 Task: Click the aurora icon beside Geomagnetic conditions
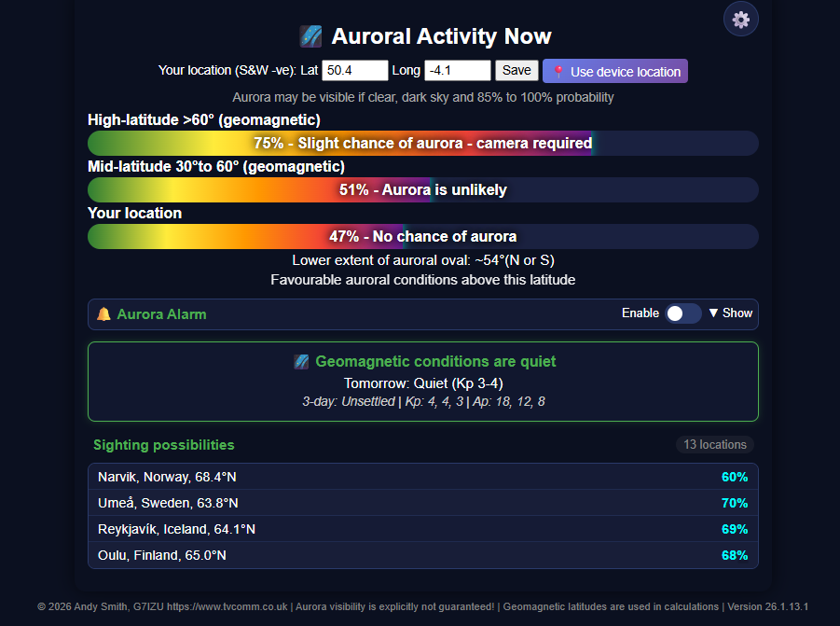[x=301, y=361]
